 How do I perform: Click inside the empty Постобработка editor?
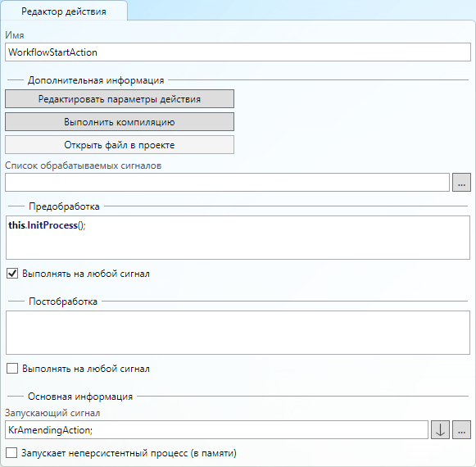238,333
